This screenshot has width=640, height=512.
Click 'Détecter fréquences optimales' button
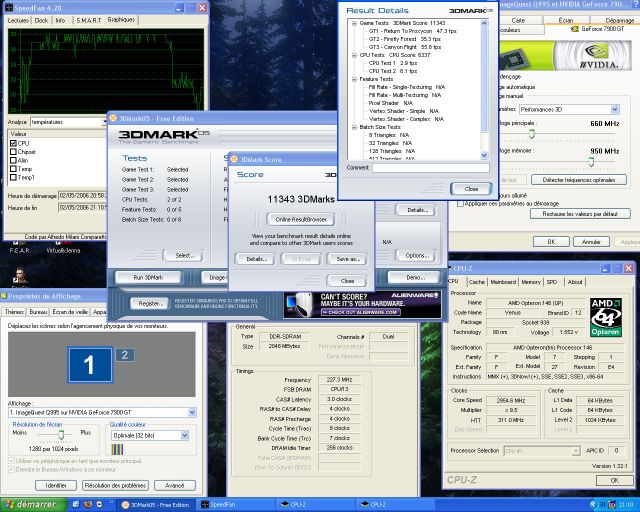click(x=579, y=180)
